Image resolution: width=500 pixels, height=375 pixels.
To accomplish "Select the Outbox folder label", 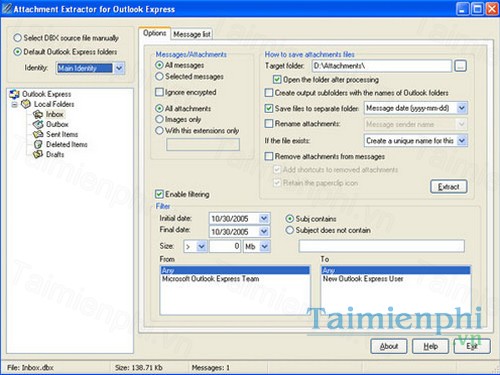I will (57, 124).
